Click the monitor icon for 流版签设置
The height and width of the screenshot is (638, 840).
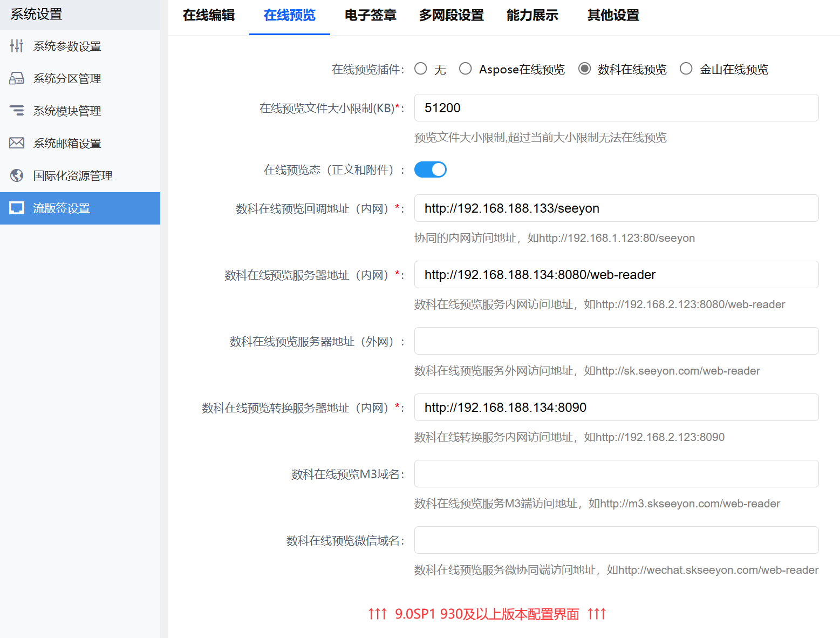17,208
